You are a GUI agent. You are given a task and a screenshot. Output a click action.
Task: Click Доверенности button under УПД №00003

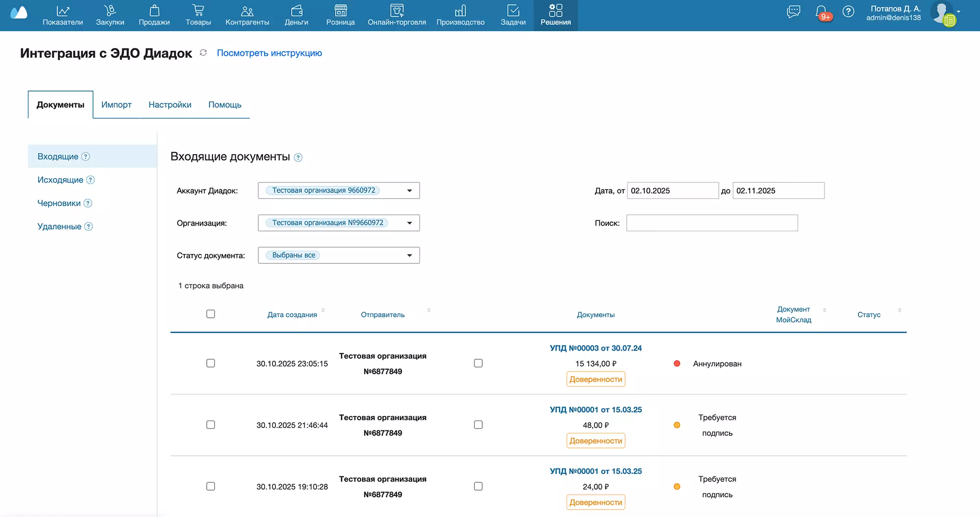595,379
